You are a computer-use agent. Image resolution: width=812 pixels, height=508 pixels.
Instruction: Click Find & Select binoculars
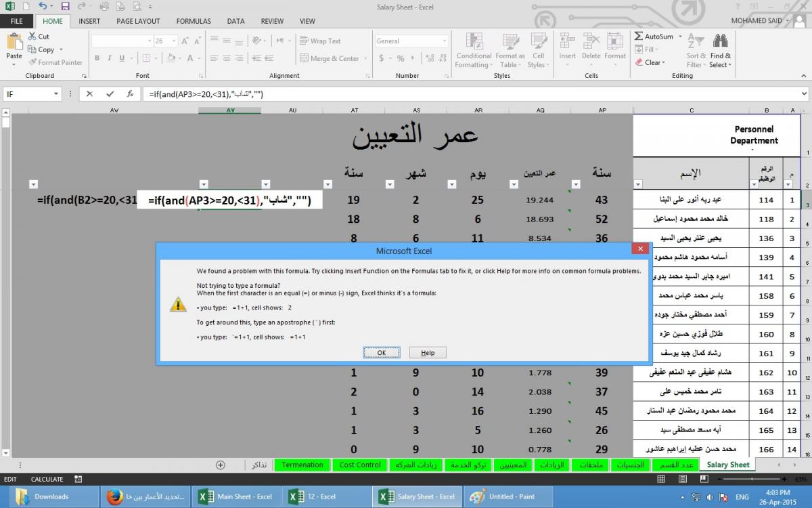coord(720,50)
